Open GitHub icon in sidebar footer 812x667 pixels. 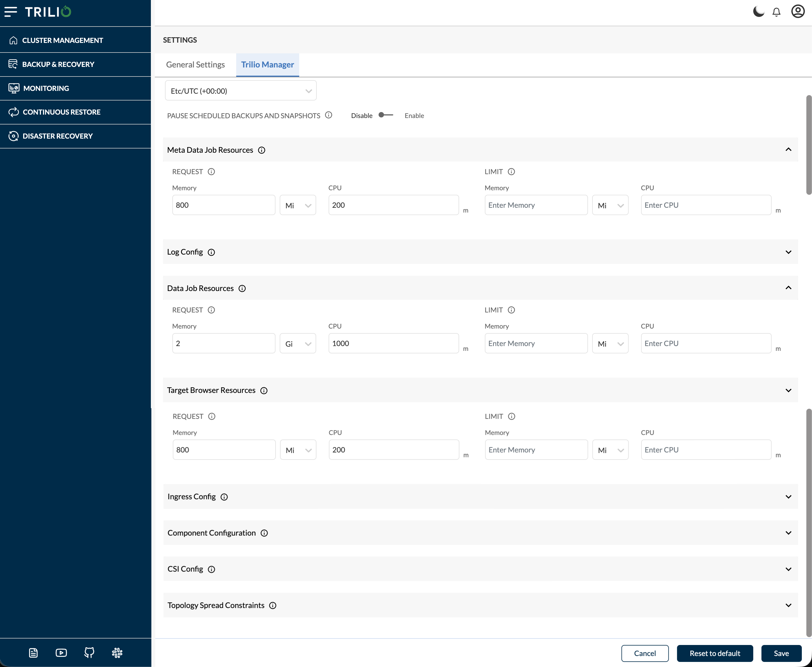click(89, 652)
